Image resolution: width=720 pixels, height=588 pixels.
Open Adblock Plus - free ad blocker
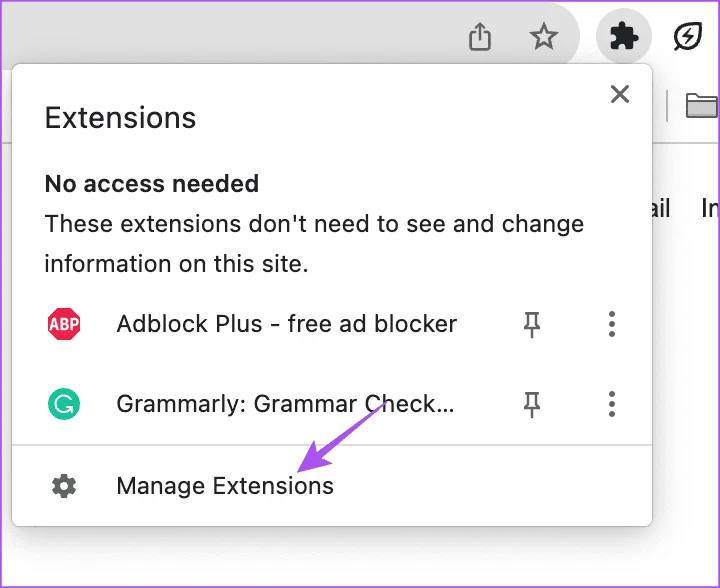287,324
